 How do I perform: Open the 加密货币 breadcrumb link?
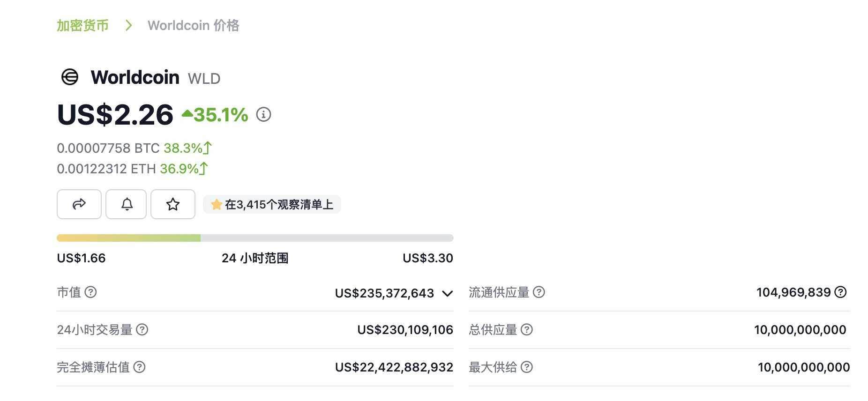82,25
